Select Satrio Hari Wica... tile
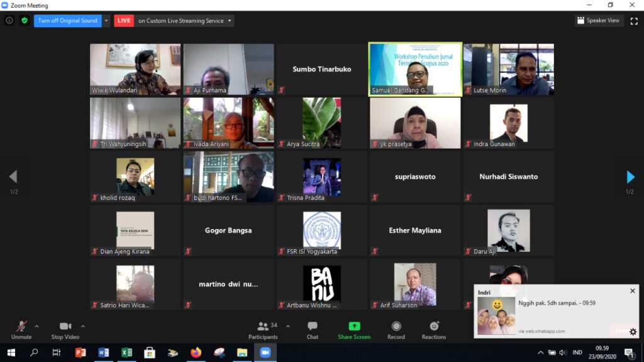644x362 pixels. pyautogui.click(x=135, y=285)
